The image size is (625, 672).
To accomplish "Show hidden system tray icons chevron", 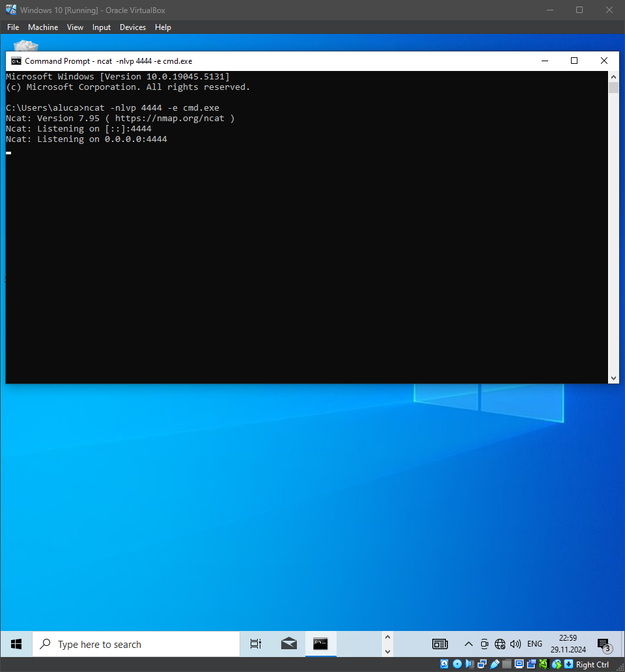I will click(x=469, y=644).
